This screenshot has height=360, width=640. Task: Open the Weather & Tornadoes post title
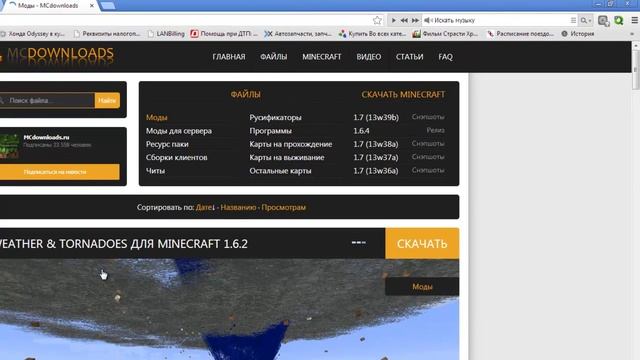pos(124,244)
